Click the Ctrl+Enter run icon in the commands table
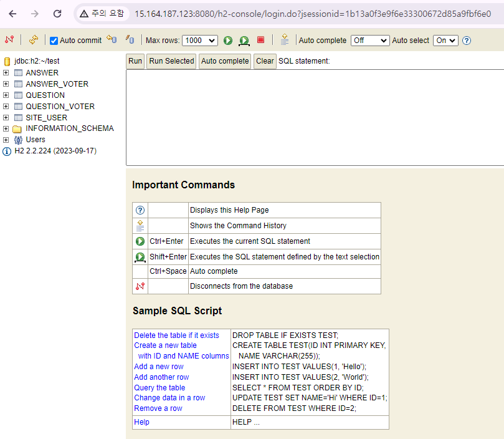 point(140,241)
